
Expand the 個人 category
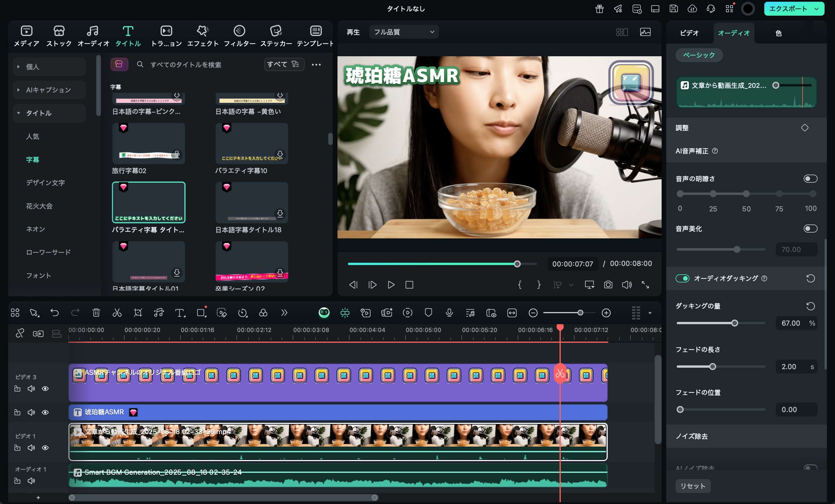click(x=50, y=67)
